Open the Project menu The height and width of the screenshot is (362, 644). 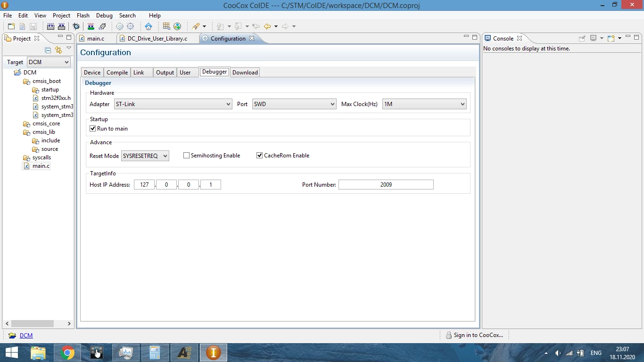(61, 16)
